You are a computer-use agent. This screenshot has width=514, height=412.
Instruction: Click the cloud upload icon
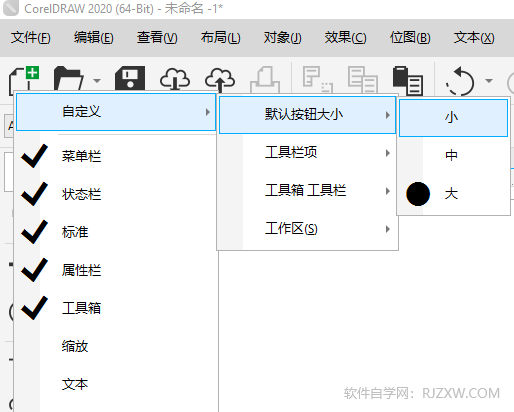pyautogui.click(x=220, y=80)
